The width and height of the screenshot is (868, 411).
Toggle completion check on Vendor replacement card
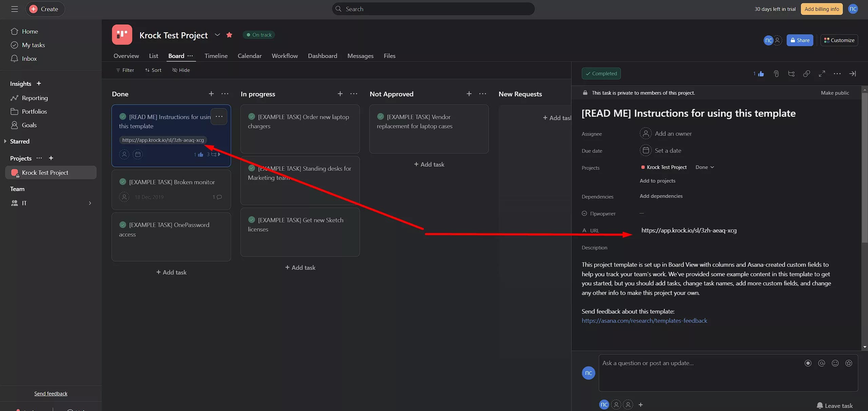point(381,117)
